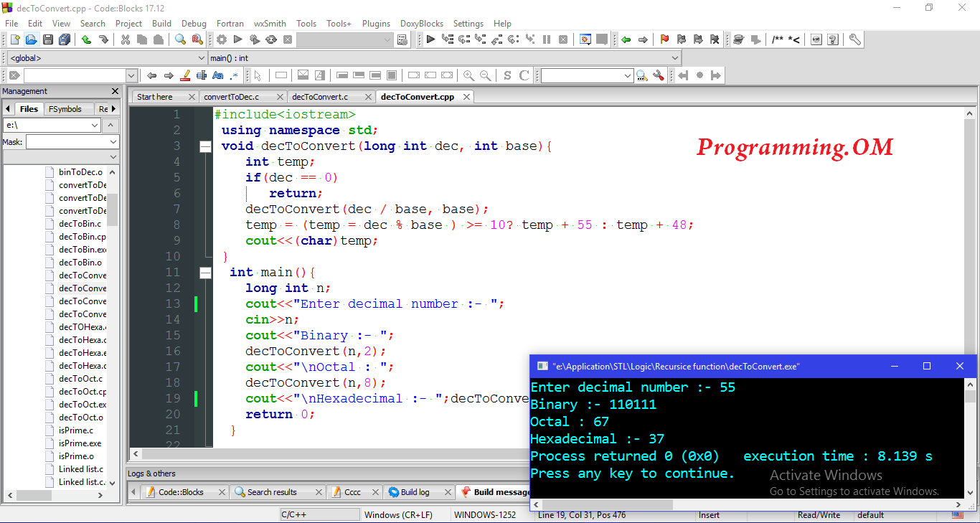Start the debugger with the red play icon
This screenshot has width=980, height=523.
pyautogui.click(x=431, y=39)
